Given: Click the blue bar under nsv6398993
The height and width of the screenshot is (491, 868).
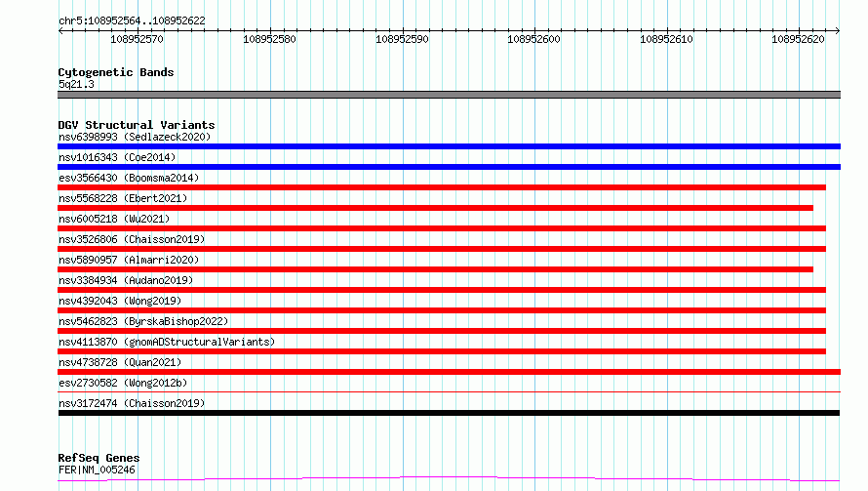Looking at the screenshot, I should tap(449, 146).
